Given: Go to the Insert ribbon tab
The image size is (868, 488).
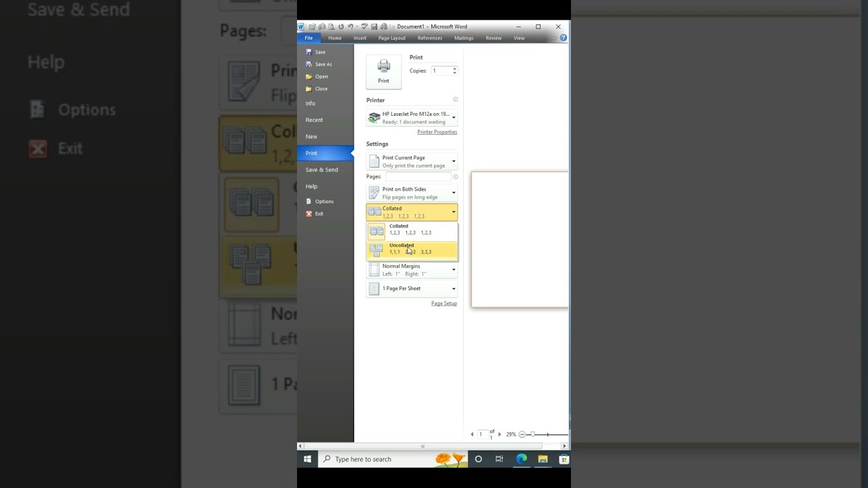Looking at the screenshot, I should pos(360,38).
